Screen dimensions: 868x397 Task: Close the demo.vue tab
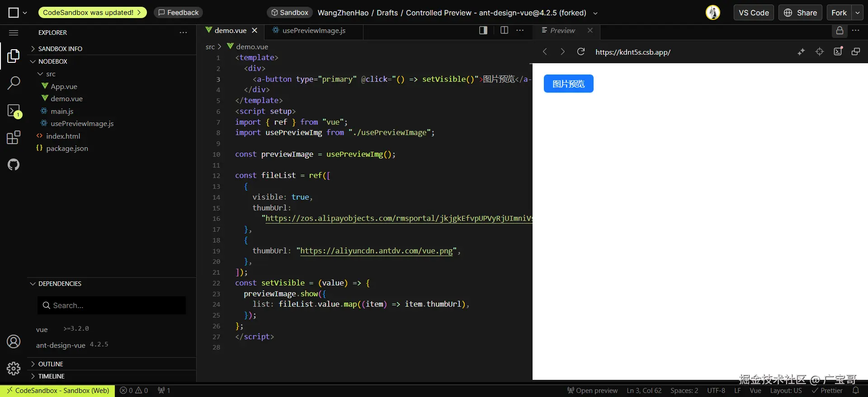255,30
